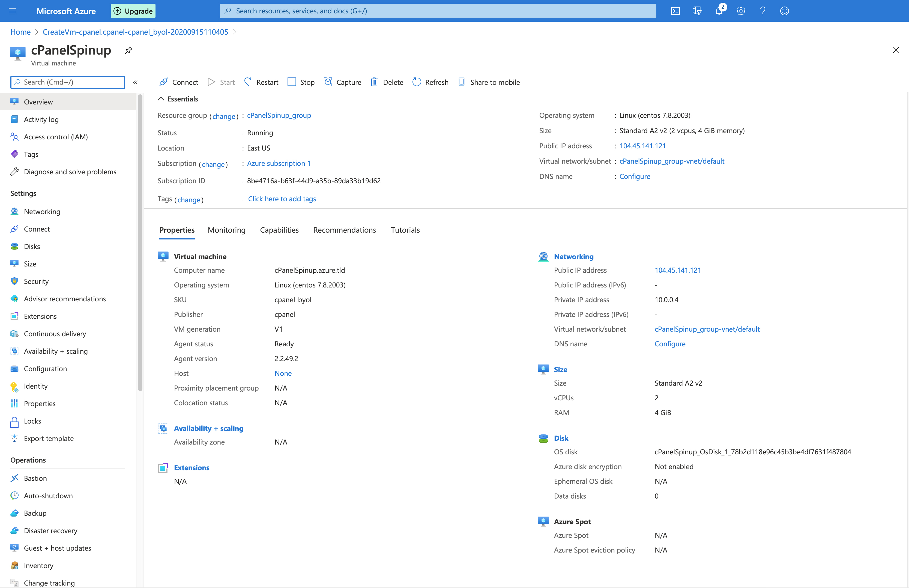Image resolution: width=909 pixels, height=588 pixels.
Task: Click the Capture toolbar icon
Action: tap(328, 82)
